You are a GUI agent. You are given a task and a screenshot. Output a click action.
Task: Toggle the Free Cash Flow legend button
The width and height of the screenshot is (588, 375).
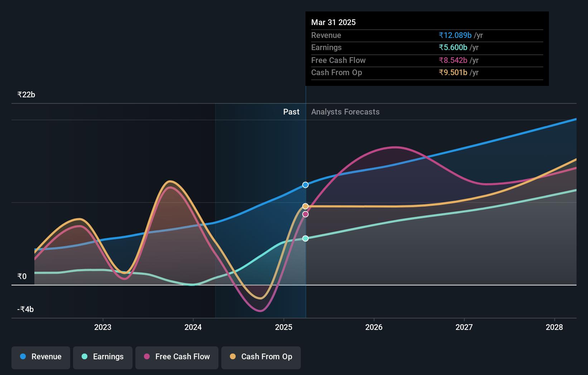click(x=177, y=357)
